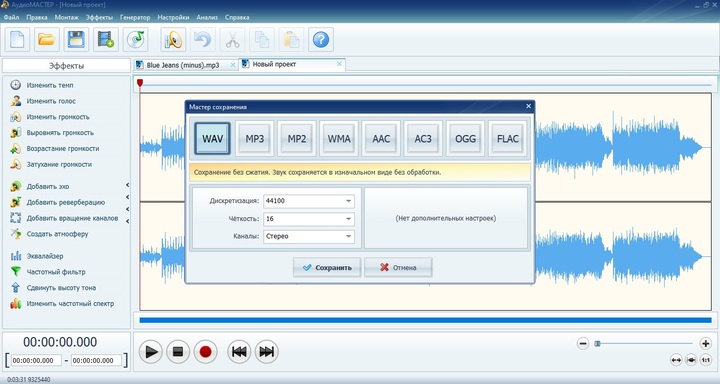
Task: Choose the MP3 format button
Action: [x=254, y=138]
